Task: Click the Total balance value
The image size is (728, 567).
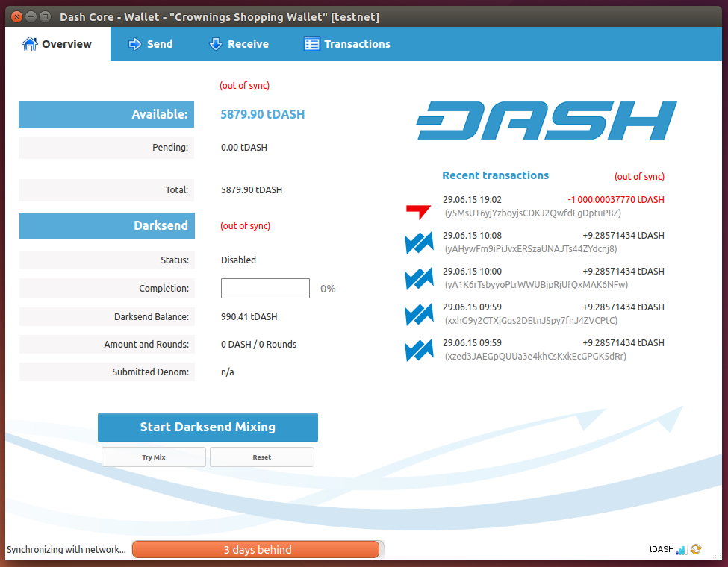Action: point(252,190)
